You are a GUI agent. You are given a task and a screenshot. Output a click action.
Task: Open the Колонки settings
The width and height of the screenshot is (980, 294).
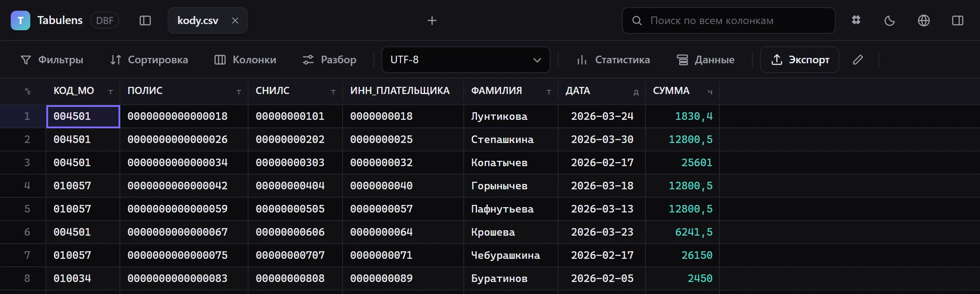(245, 60)
